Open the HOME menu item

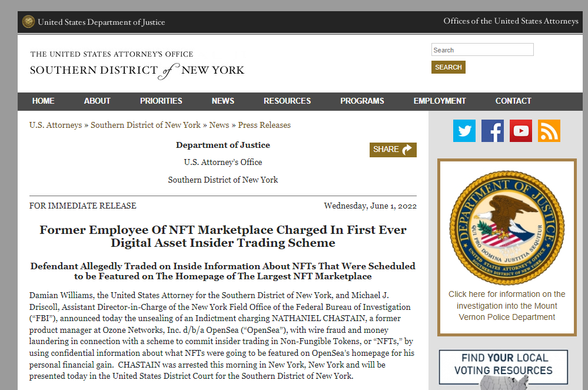(43, 101)
